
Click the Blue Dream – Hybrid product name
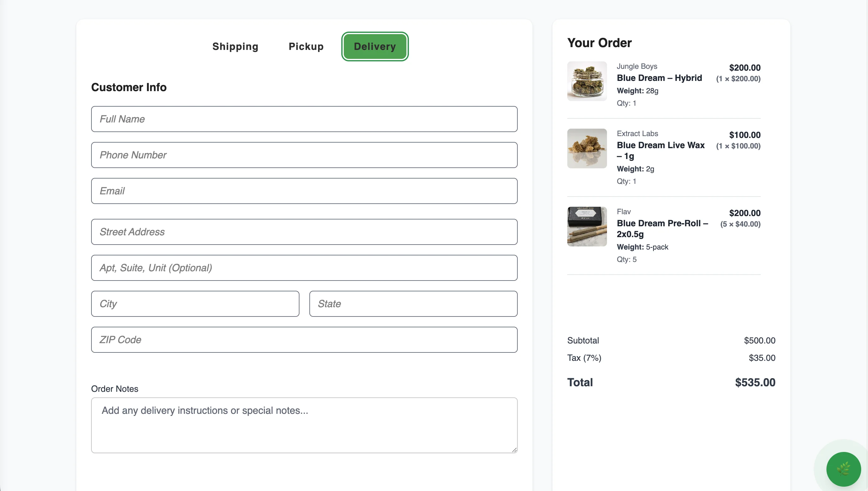click(x=659, y=78)
